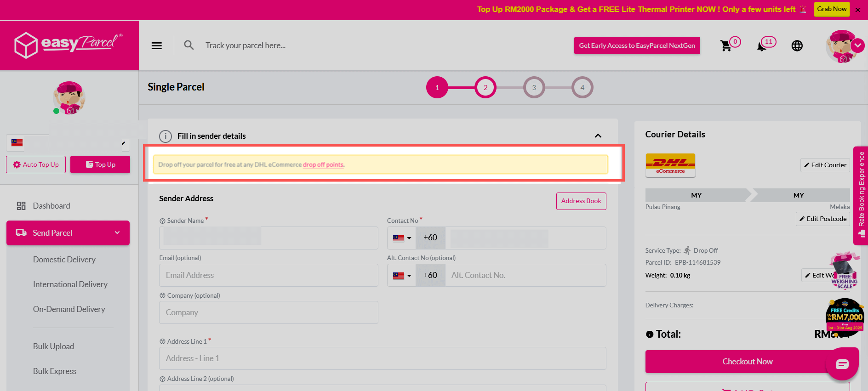Image resolution: width=868 pixels, height=391 pixels.
Task: Click the Address Line 2 help icon
Action: [162, 379]
